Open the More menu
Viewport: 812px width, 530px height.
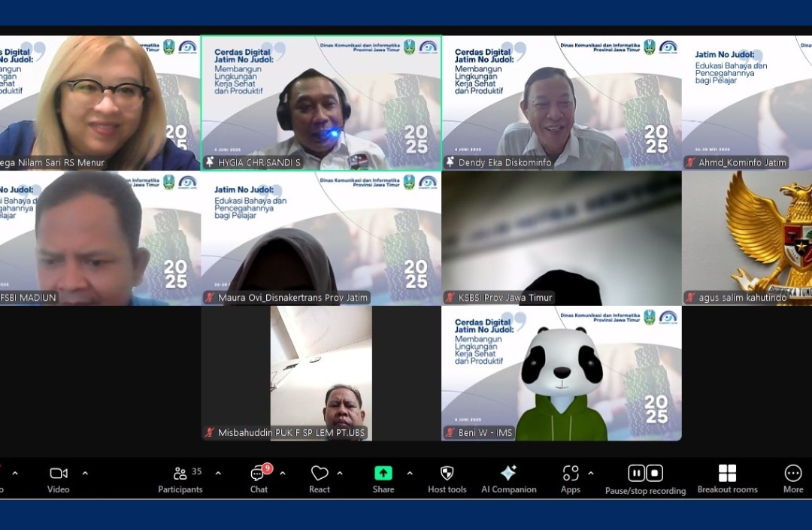[792, 474]
